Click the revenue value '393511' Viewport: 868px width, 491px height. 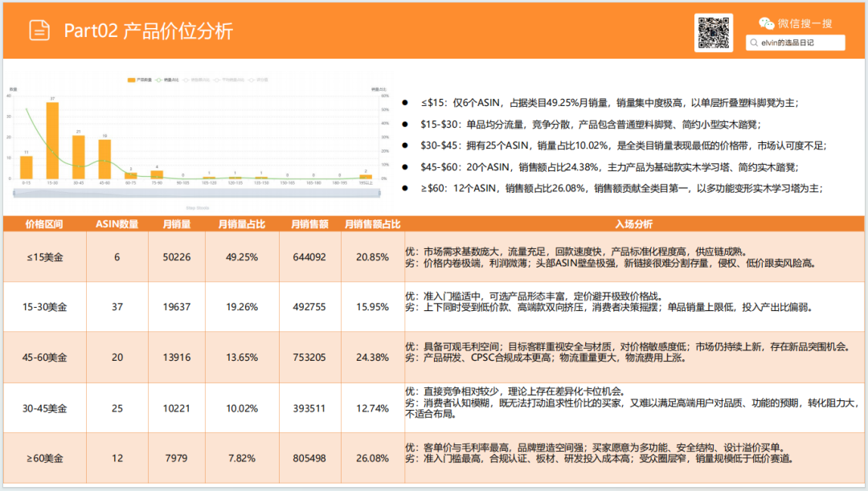[309, 408]
